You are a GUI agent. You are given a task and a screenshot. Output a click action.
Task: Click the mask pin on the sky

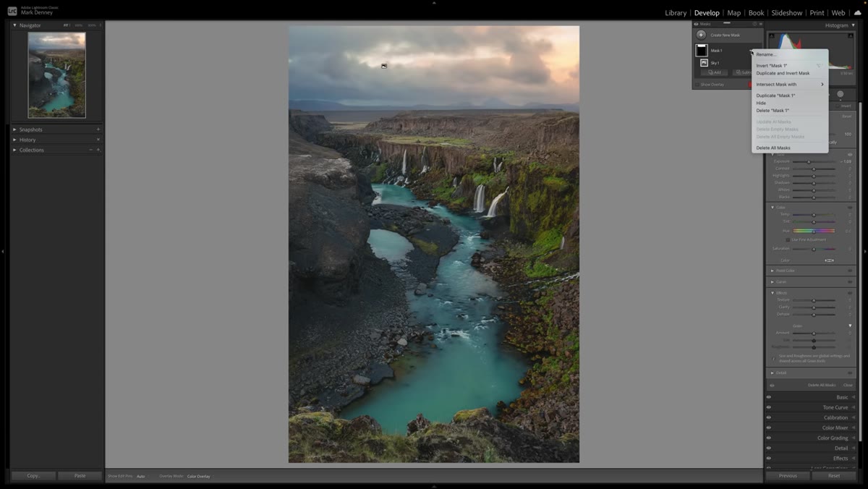(x=384, y=66)
